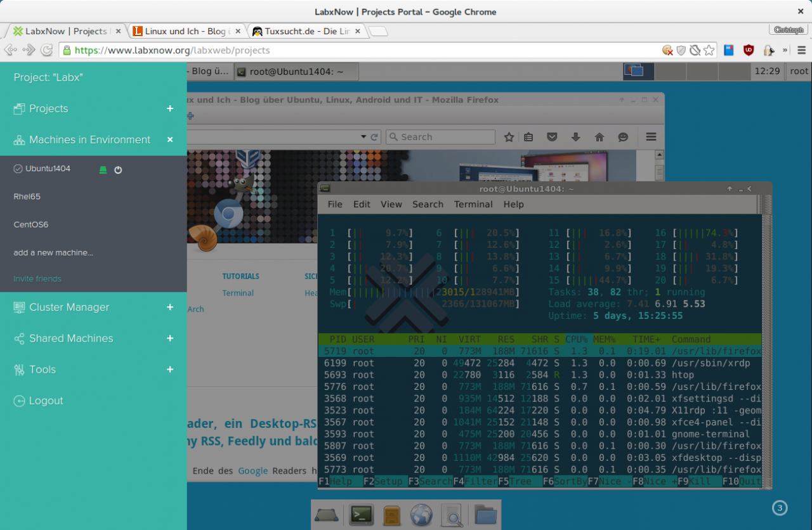Click the Tools sliders icon

(19, 370)
